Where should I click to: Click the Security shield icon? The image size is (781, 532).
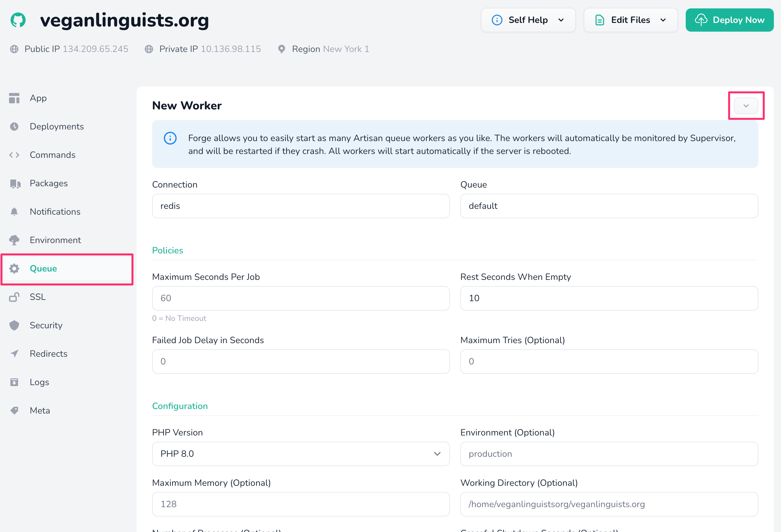click(14, 325)
